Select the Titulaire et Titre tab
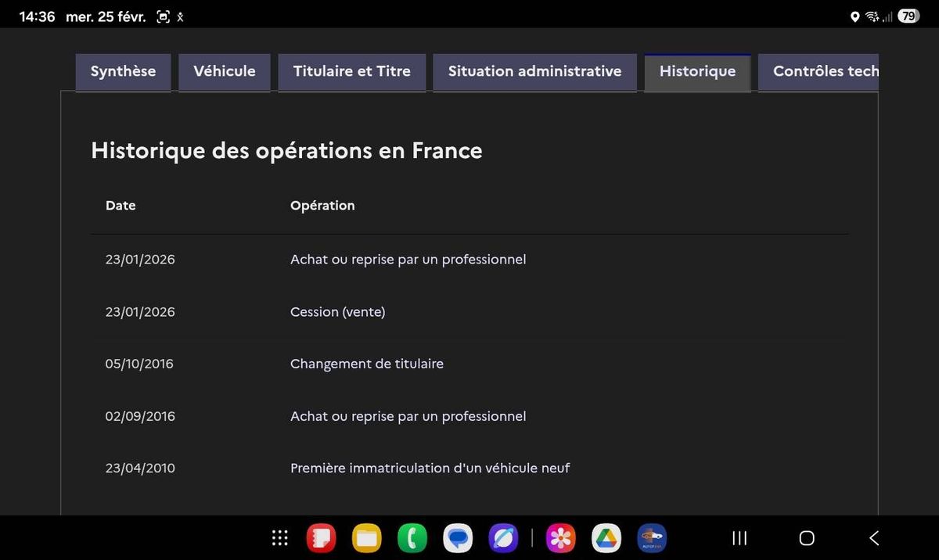The width and height of the screenshot is (939, 560). 352,72
